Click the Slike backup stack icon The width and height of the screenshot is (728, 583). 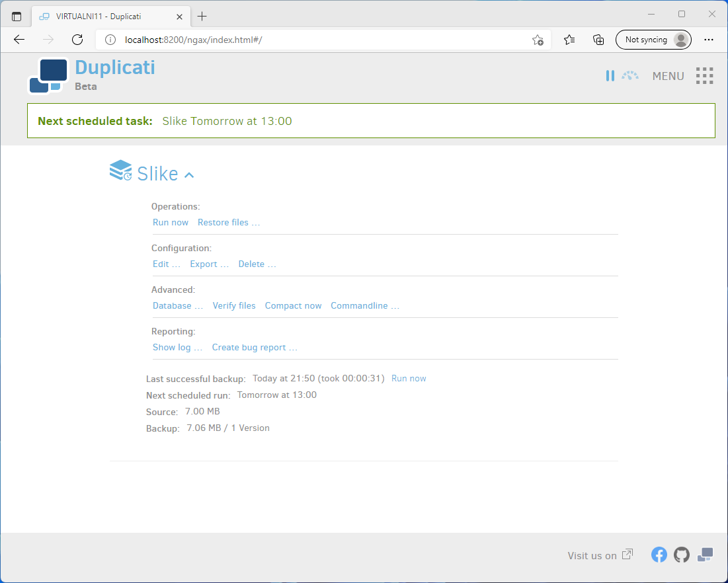click(x=121, y=171)
